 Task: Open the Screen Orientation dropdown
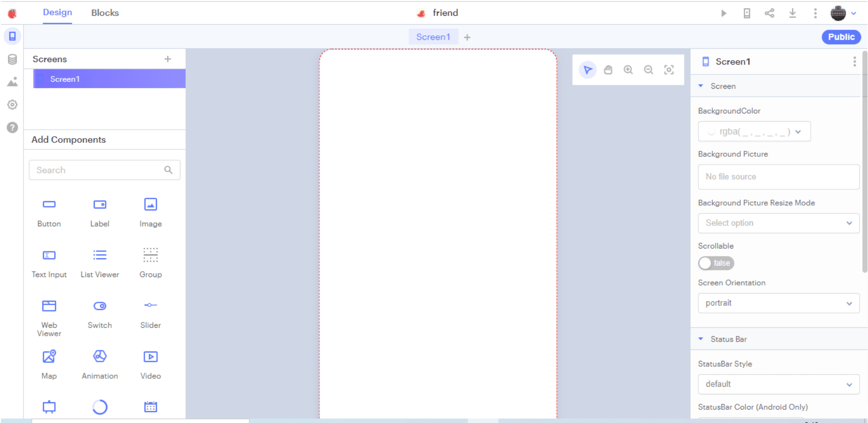pos(778,303)
